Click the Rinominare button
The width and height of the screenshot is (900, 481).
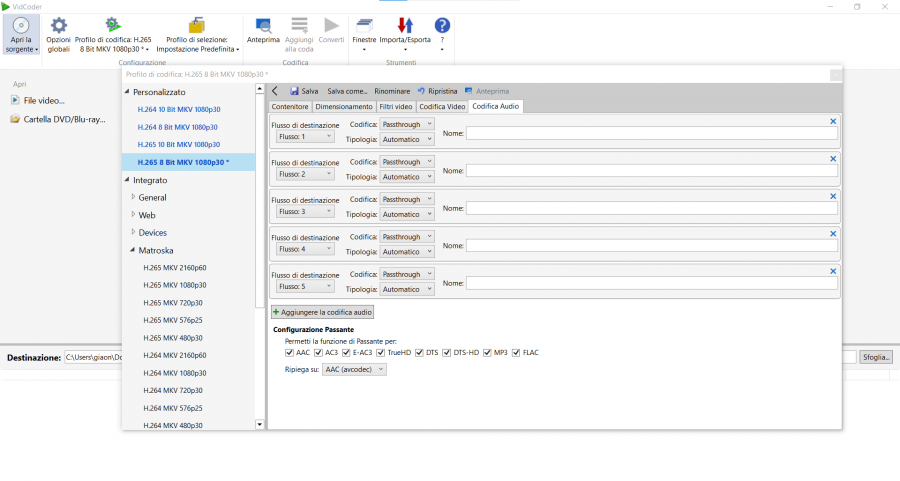(392, 91)
